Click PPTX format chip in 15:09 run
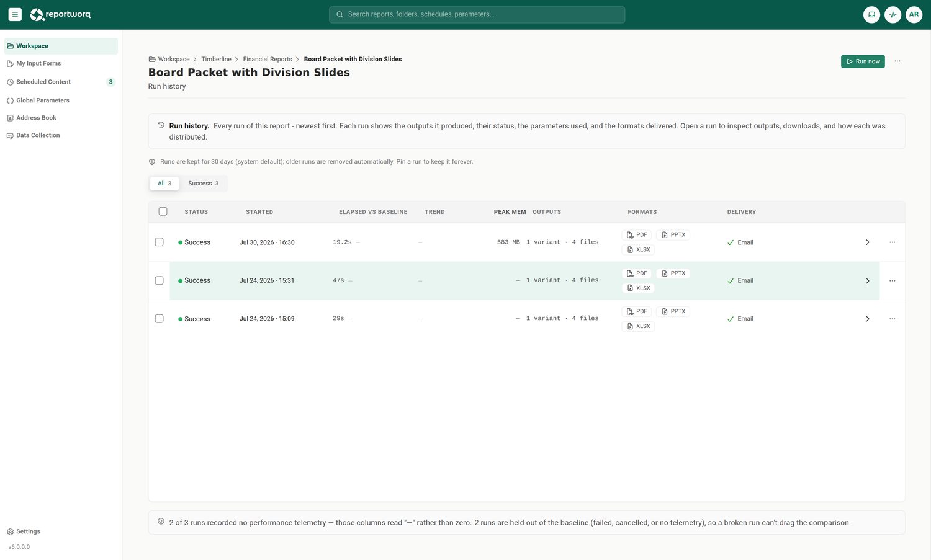The image size is (931, 560). pyautogui.click(x=673, y=311)
